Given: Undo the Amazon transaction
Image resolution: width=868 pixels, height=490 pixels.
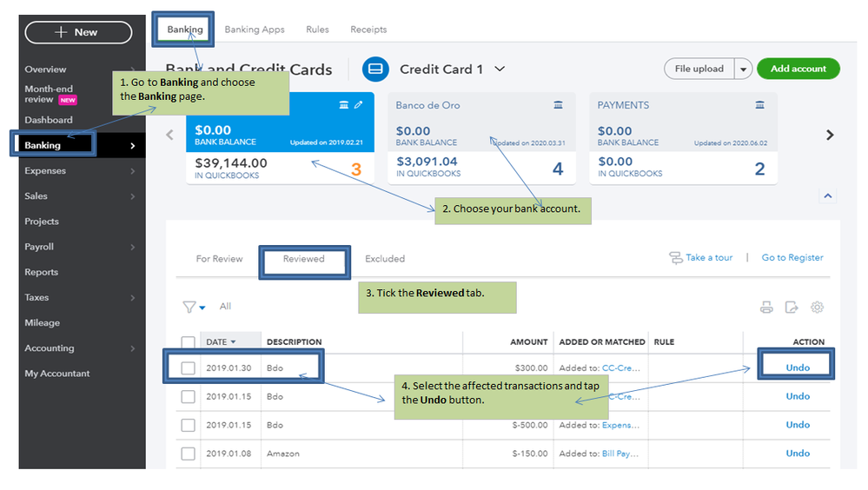Looking at the screenshot, I should 798,454.
